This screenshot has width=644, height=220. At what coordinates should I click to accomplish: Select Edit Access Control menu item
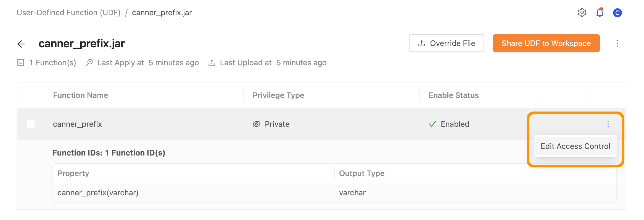click(575, 146)
